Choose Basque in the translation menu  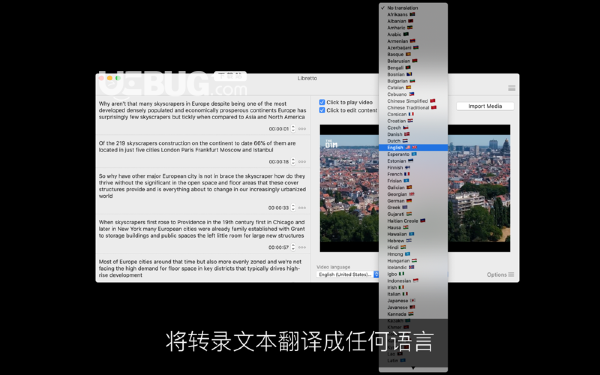coord(413,54)
